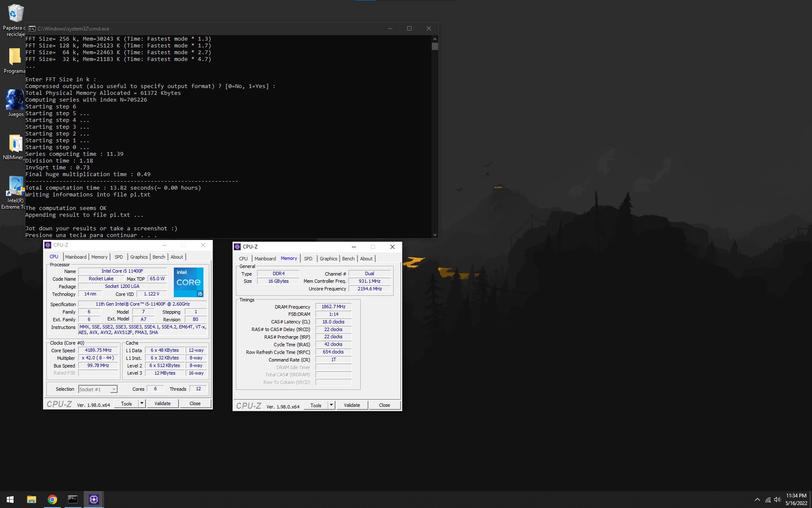Switch to SPD tab in Memory CPU-Z window

[x=308, y=259]
